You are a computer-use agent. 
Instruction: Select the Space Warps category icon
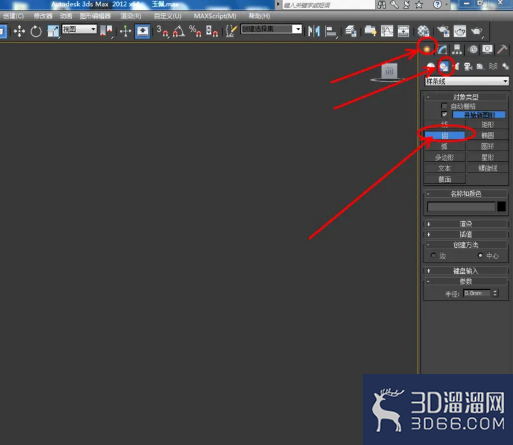click(493, 67)
